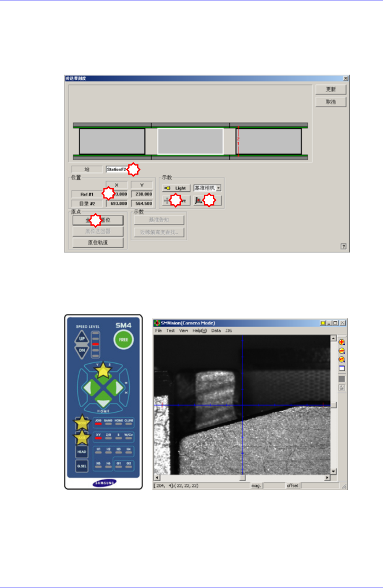Click the bottom refresh icon in SMVision toolbar

342,388
